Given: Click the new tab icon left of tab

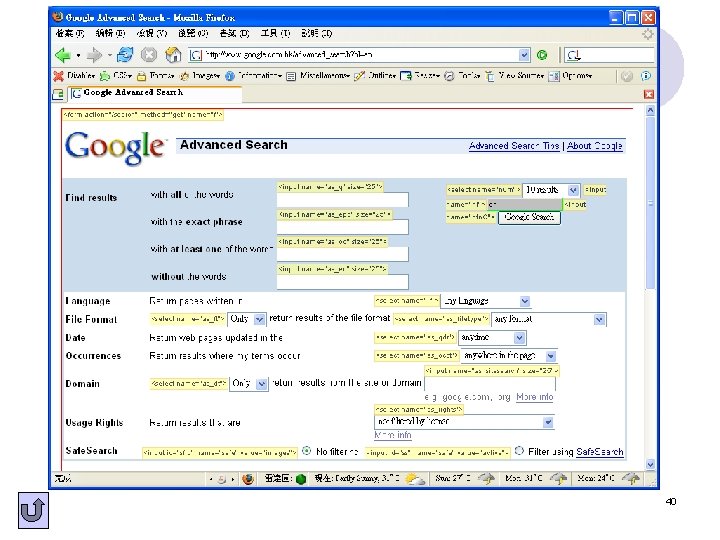Looking at the screenshot, I should pos(58,94).
